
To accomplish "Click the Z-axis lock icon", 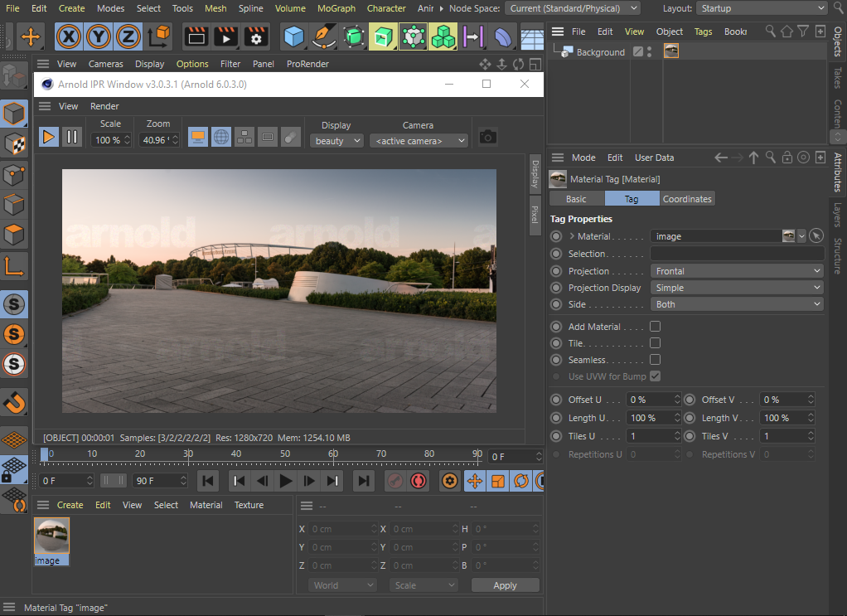I will point(128,36).
